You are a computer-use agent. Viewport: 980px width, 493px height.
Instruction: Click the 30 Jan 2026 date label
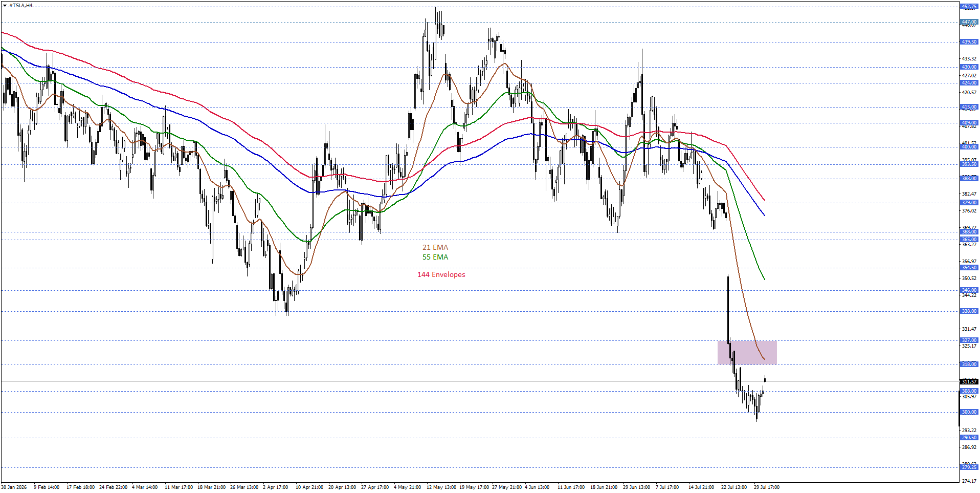(14, 487)
